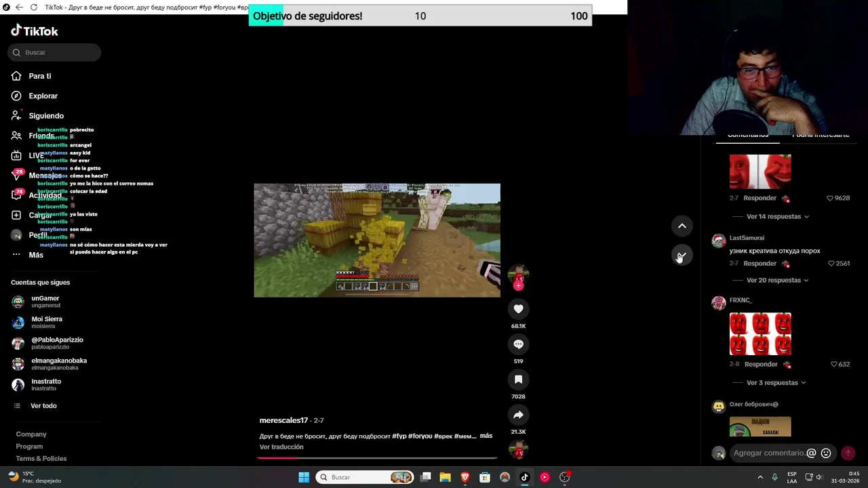This screenshot has width=868, height=488.
Task: Go to next video with down arrow
Action: 682,256
